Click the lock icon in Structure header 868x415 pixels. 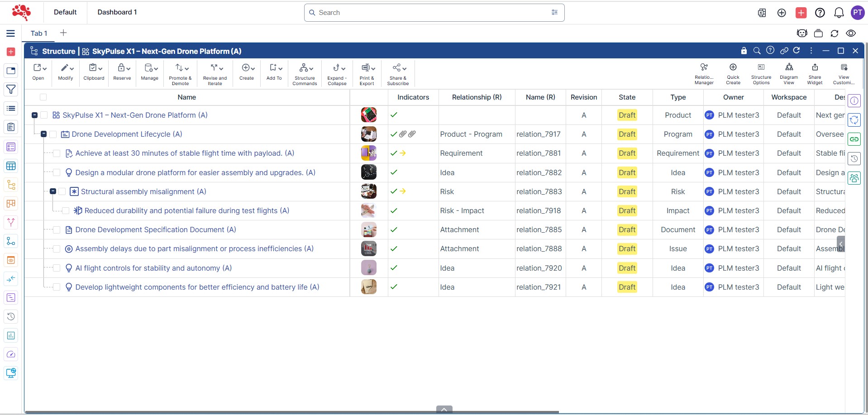[744, 51]
